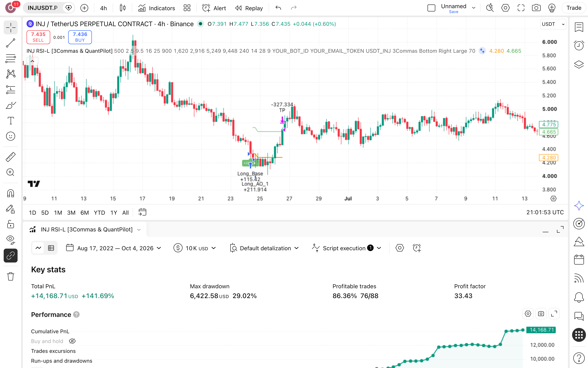Take a chart snapshot with camera icon

click(536, 8)
